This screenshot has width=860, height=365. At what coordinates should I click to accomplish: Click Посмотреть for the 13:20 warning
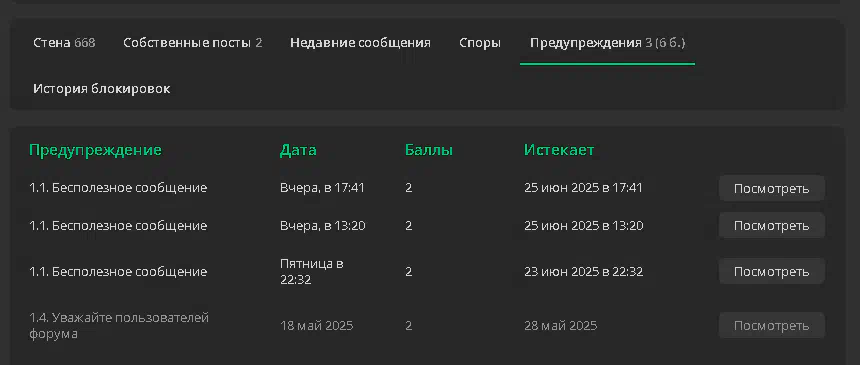[x=772, y=226]
